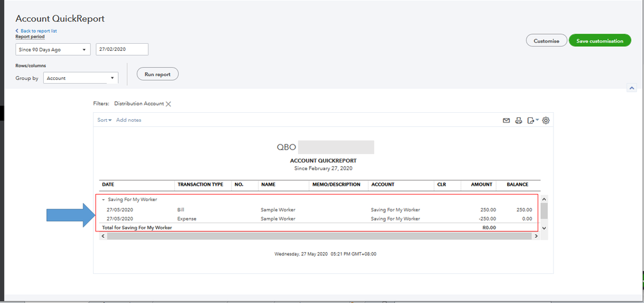Open report settings gear icon
The height and width of the screenshot is (303, 644).
(x=546, y=121)
